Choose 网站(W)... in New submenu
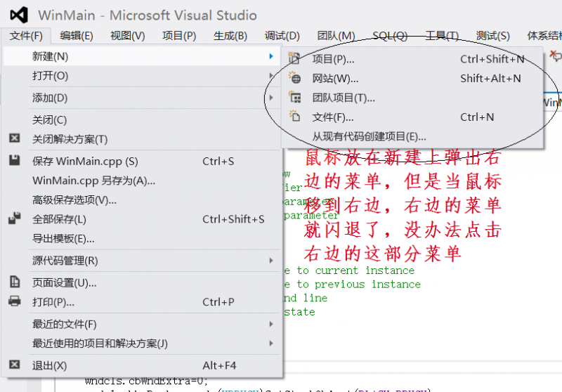The height and width of the screenshot is (392, 562). click(412, 78)
